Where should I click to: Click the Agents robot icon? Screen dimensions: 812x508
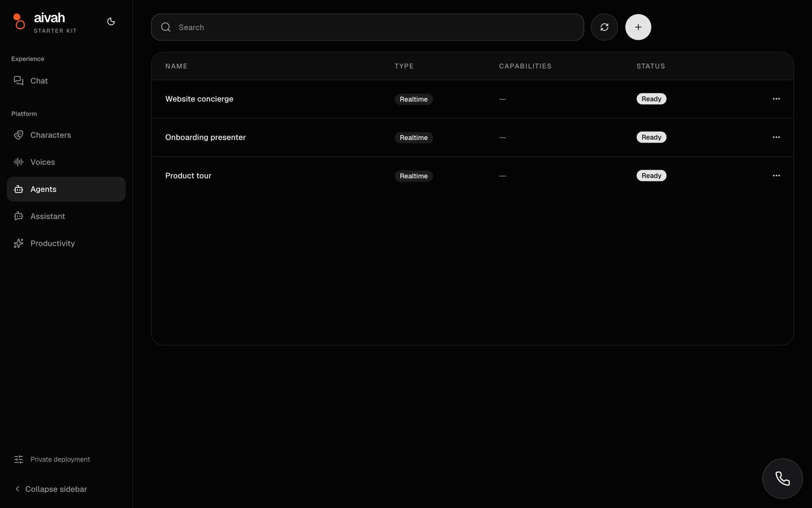click(18, 189)
